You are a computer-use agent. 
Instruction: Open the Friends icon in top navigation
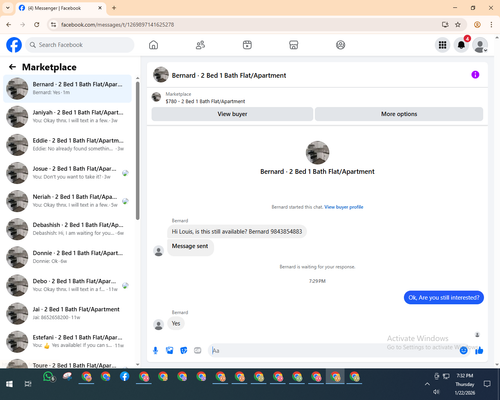click(x=200, y=45)
